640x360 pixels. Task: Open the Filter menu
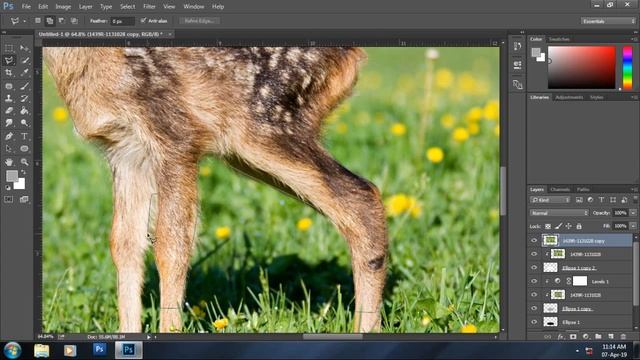point(149,7)
